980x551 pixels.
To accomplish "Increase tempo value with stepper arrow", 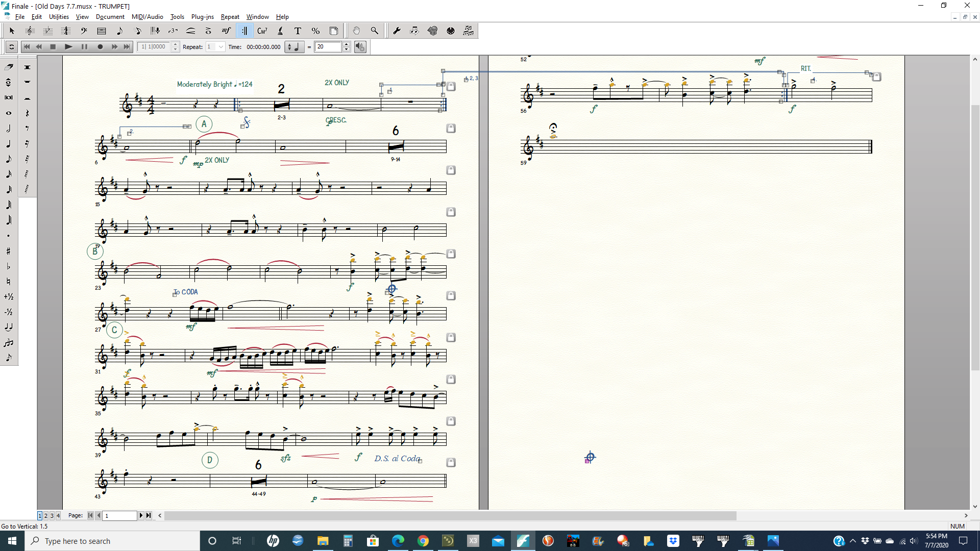I will pos(347,44).
